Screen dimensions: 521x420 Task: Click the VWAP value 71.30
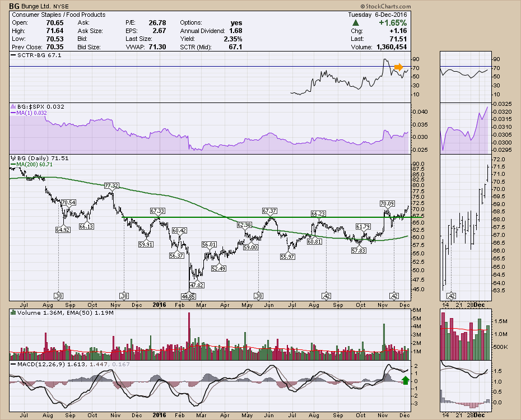click(x=157, y=47)
